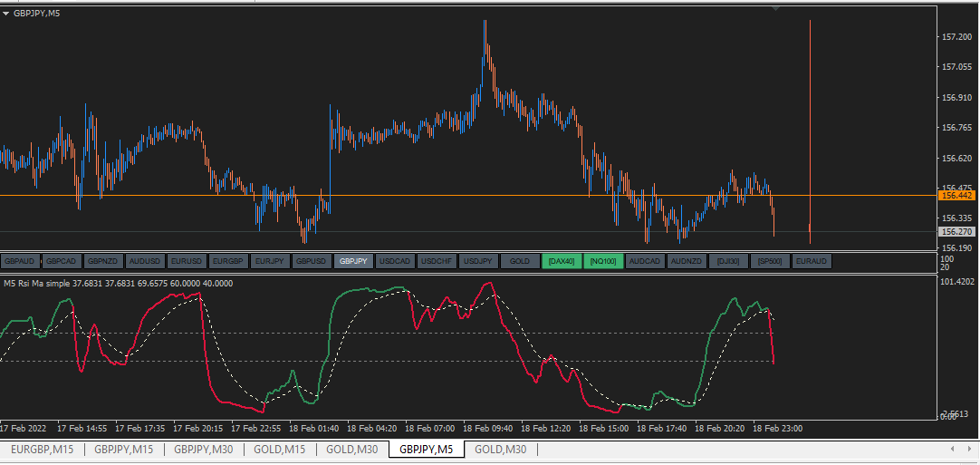Expand the GBPJPY,M5 chart title arrow
This screenshot has height=465, width=980.
7,13
